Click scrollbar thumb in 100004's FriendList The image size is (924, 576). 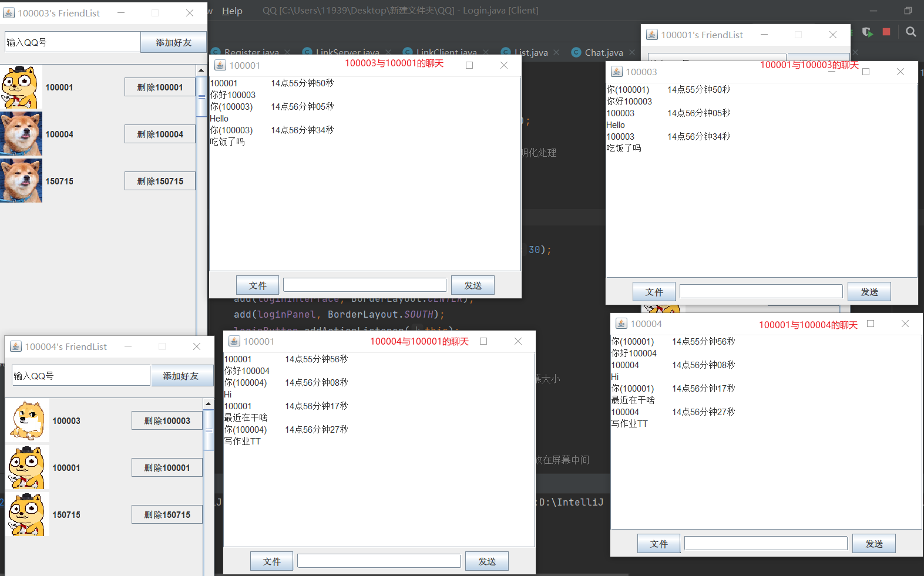click(209, 430)
